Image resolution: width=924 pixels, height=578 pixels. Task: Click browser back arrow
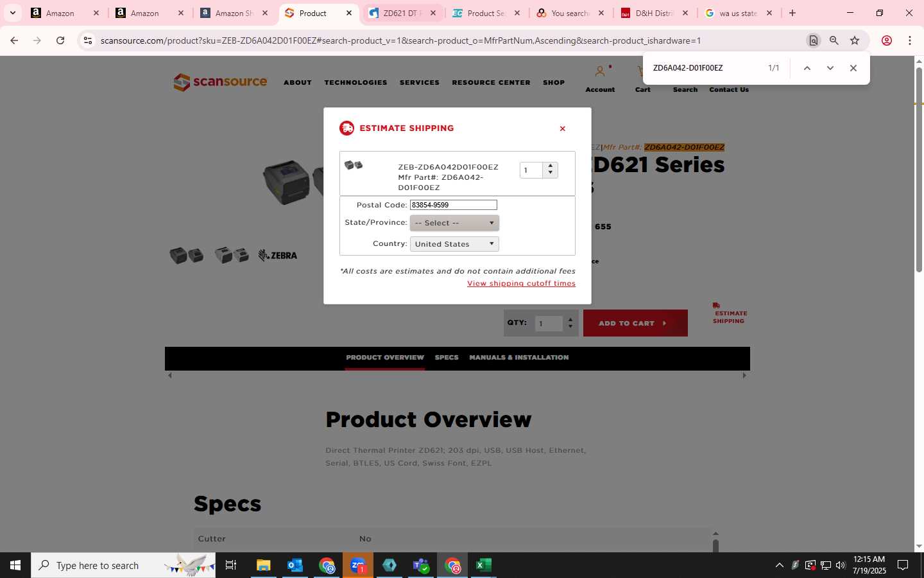click(x=14, y=40)
